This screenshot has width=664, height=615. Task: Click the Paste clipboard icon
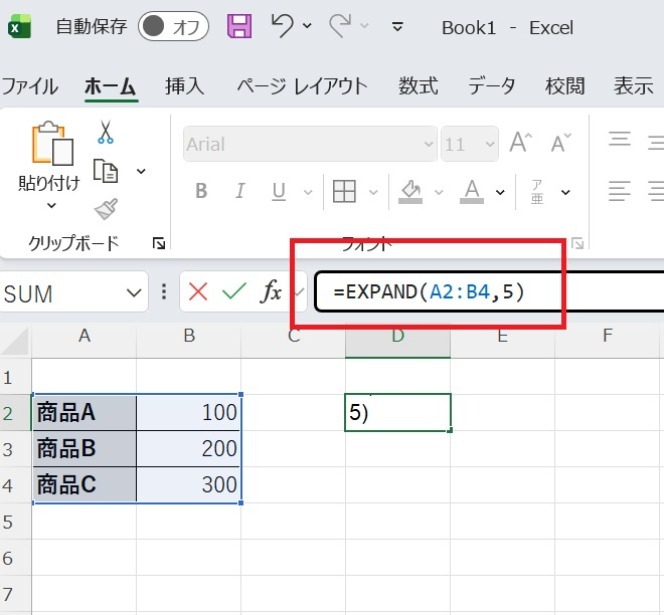point(52,143)
